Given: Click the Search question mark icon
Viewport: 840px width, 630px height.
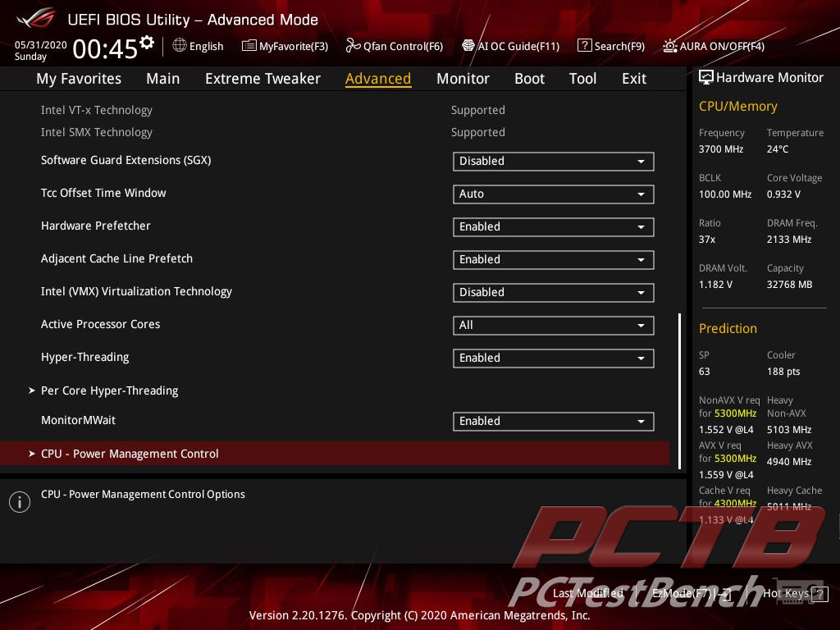Looking at the screenshot, I should point(584,46).
